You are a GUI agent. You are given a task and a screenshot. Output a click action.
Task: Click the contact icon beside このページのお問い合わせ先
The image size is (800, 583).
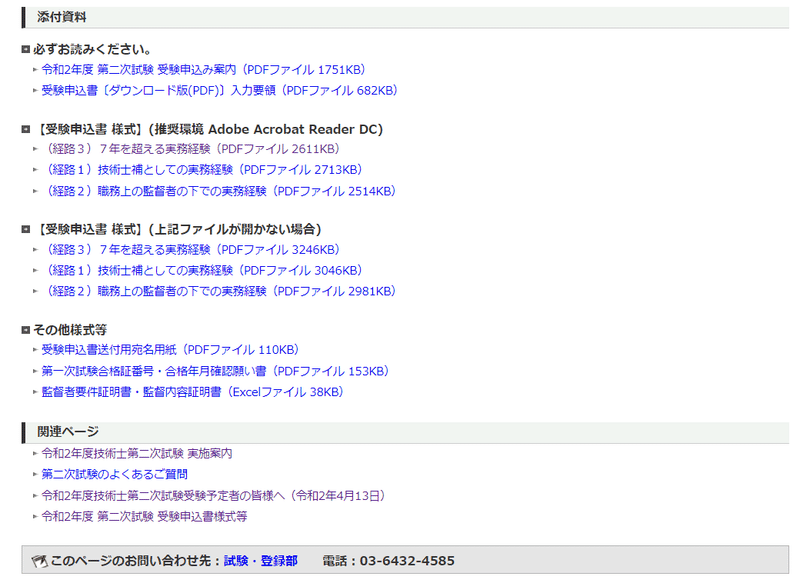(x=39, y=561)
